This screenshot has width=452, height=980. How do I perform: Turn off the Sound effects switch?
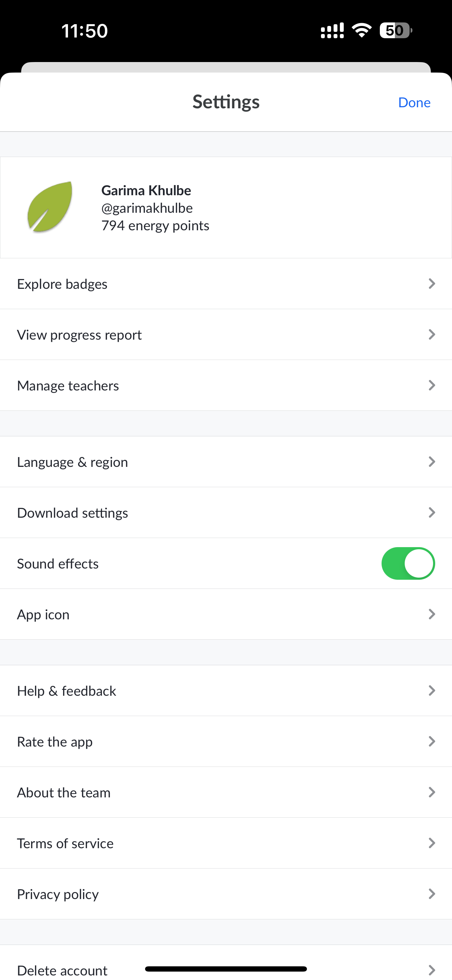coord(408,563)
